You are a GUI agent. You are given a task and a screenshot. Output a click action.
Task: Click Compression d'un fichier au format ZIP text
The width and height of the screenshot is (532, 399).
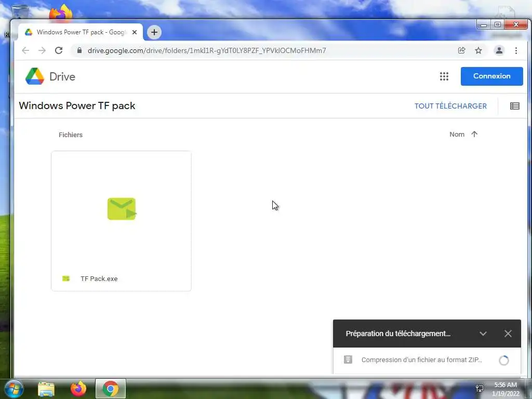422,360
